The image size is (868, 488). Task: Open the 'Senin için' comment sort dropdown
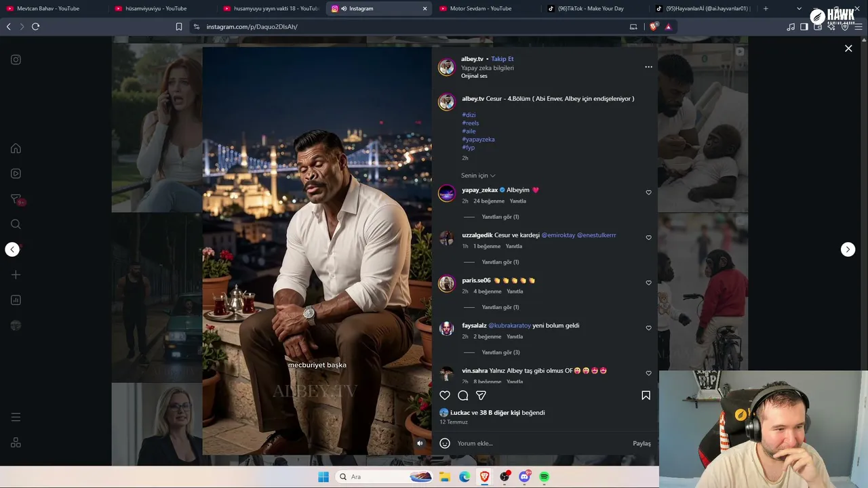point(478,176)
